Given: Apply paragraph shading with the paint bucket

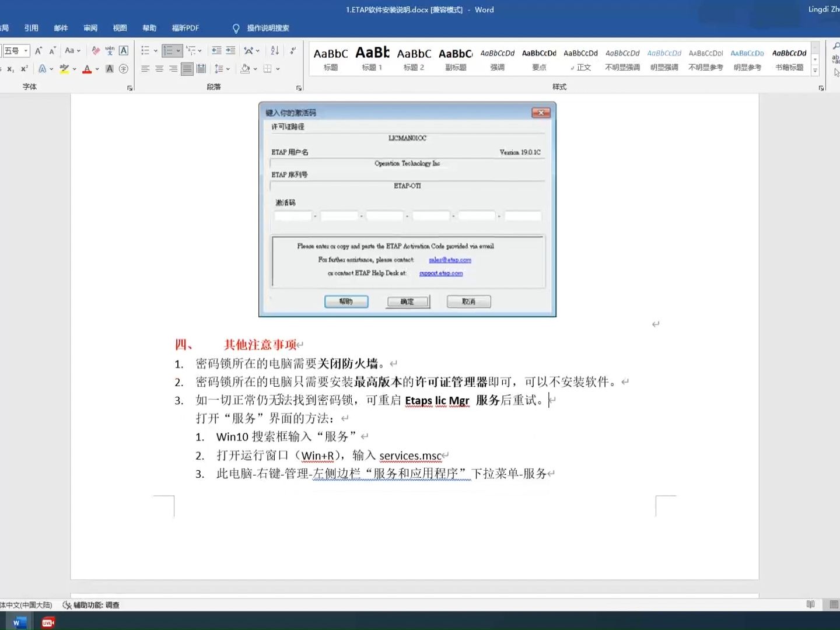Looking at the screenshot, I should pyautogui.click(x=245, y=69).
